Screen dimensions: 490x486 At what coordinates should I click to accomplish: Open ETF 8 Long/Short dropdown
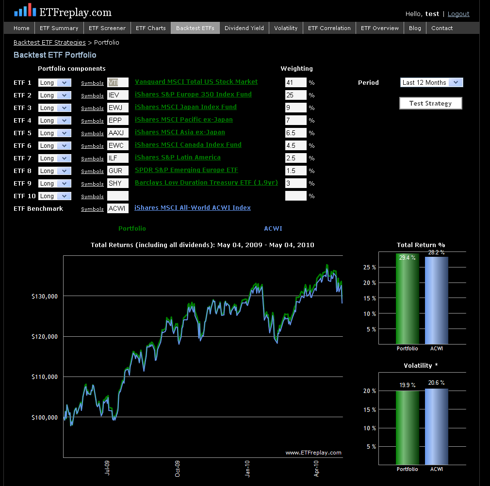tap(55, 171)
